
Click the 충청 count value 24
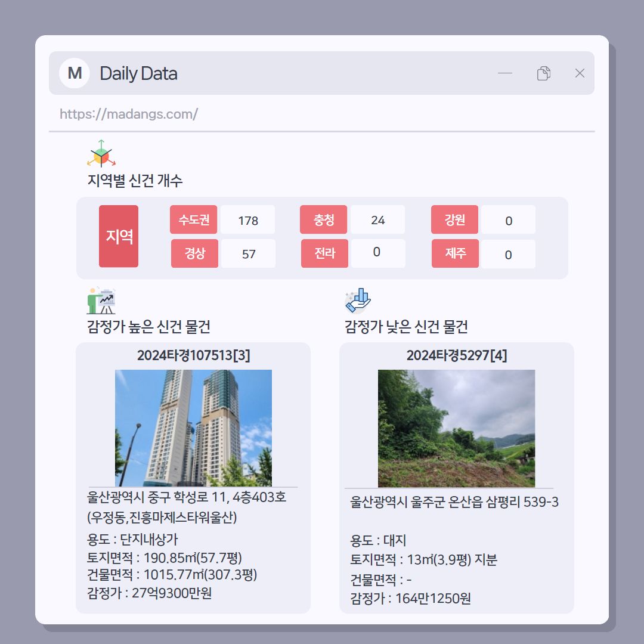[377, 219]
